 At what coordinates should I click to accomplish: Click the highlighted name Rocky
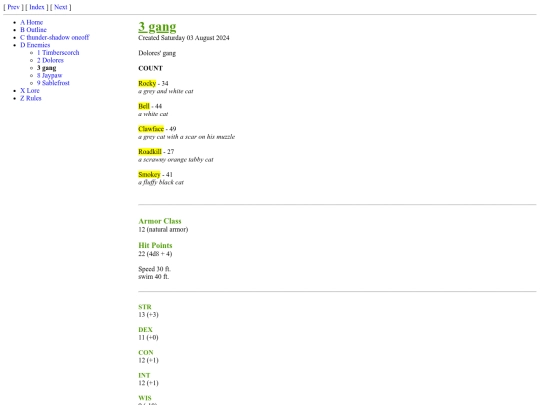pyautogui.click(x=147, y=83)
